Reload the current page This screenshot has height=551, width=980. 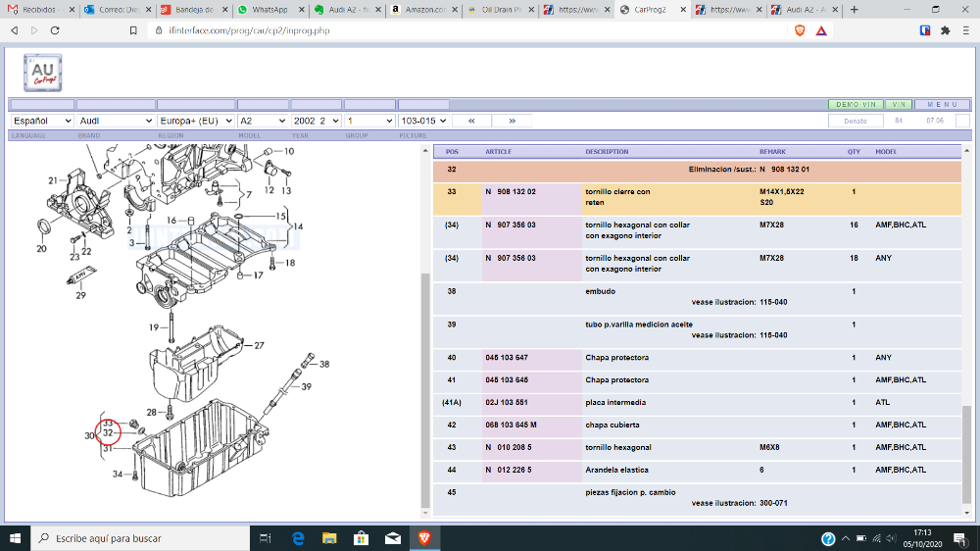pyautogui.click(x=55, y=30)
